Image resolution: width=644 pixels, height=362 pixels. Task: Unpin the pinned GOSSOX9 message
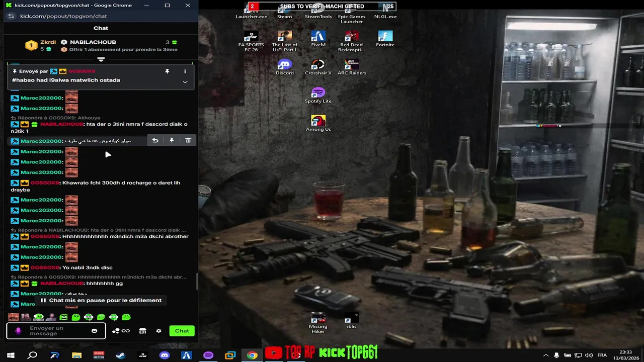pyautogui.click(x=167, y=71)
